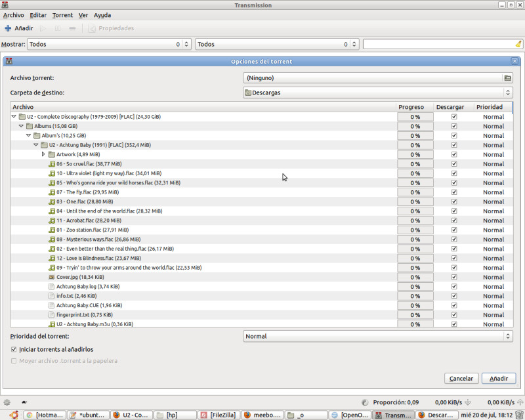Open 'Prioridad del torrent' Normal dropdown
This screenshot has height=420, width=525.
[378, 336]
